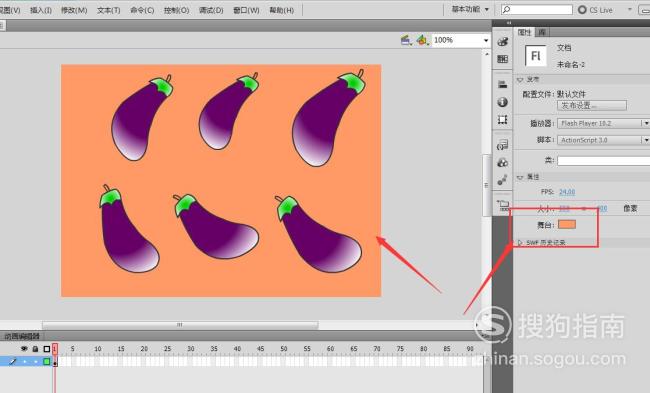Open the Code Snippets panel icon

tap(502, 145)
